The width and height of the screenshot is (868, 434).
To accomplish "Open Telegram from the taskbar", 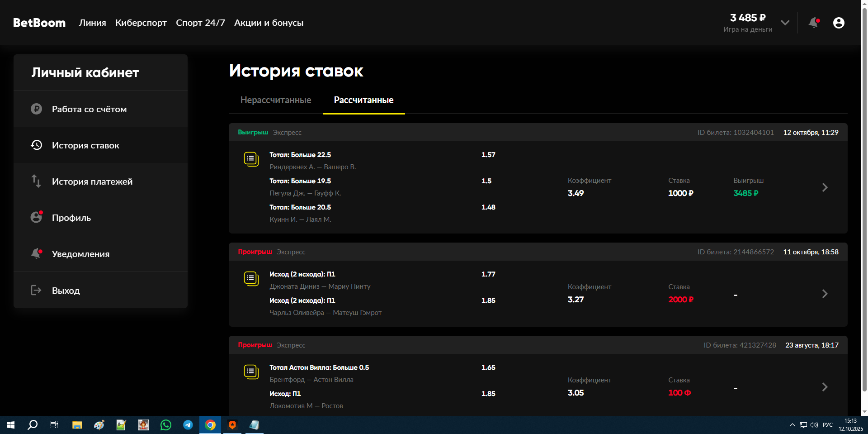I will coord(188,425).
